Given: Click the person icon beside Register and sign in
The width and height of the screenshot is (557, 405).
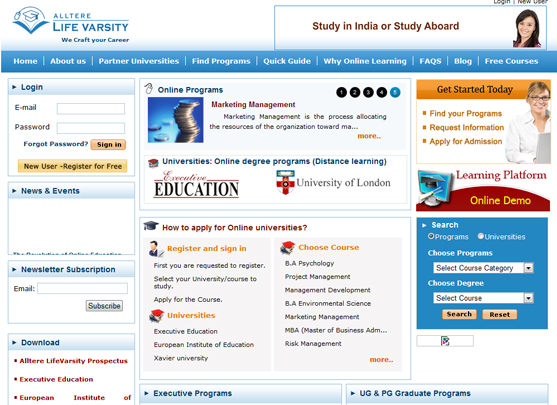Looking at the screenshot, I should (x=156, y=248).
